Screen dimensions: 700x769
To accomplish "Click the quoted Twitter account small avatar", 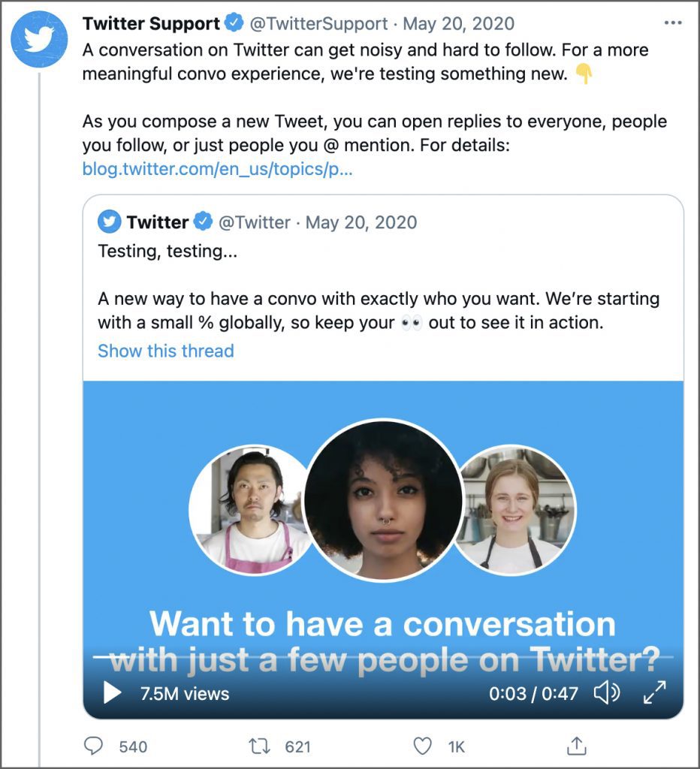I will pos(110,222).
